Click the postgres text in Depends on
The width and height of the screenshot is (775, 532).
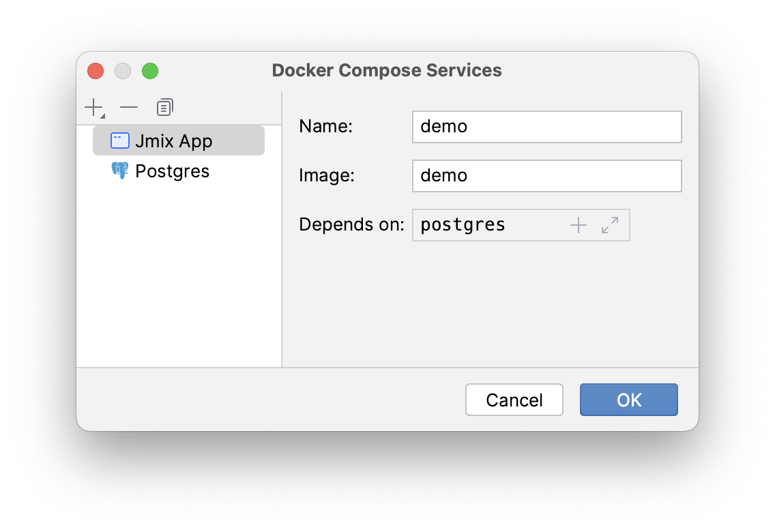tap(462, 224)
